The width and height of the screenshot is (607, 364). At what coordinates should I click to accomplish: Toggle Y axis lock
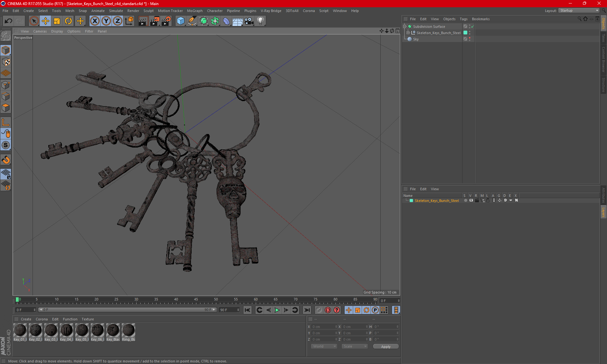(106, 21)
